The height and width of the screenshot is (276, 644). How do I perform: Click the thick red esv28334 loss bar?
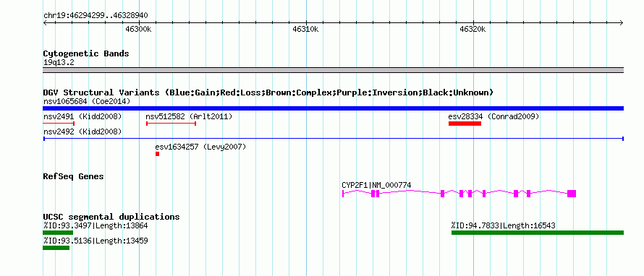tap(465, 124)
